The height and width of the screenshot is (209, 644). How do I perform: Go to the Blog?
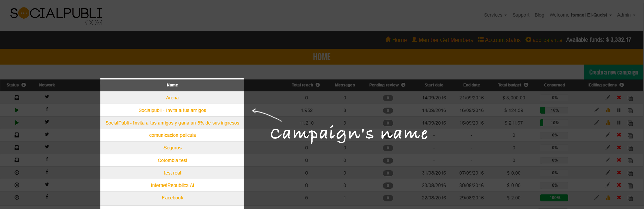539,15
